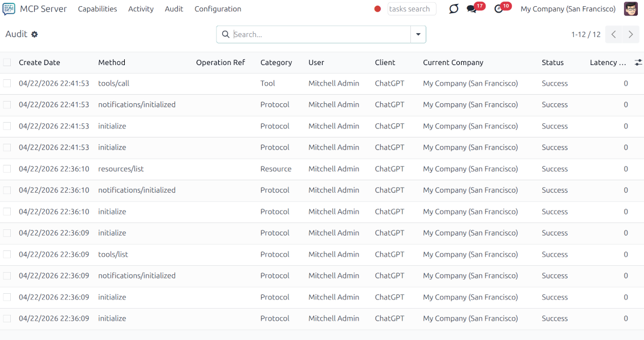Go to next page arrow
Image resolution: width=644 pixels, height=340 pixels.
point(631,34)
